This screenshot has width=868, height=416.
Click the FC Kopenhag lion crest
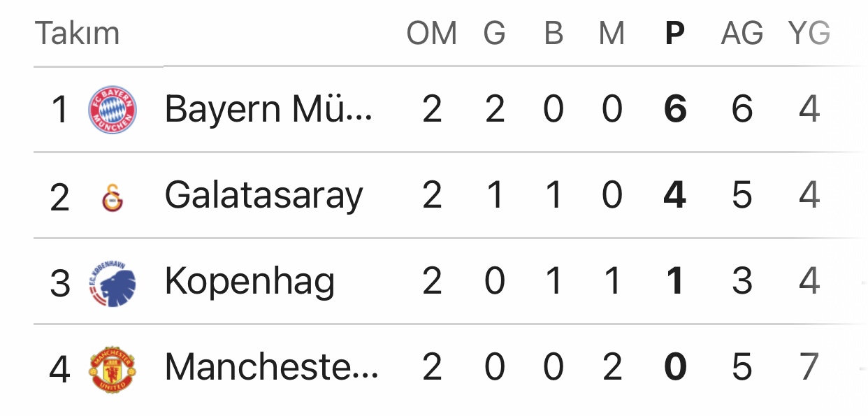point(112,283)
